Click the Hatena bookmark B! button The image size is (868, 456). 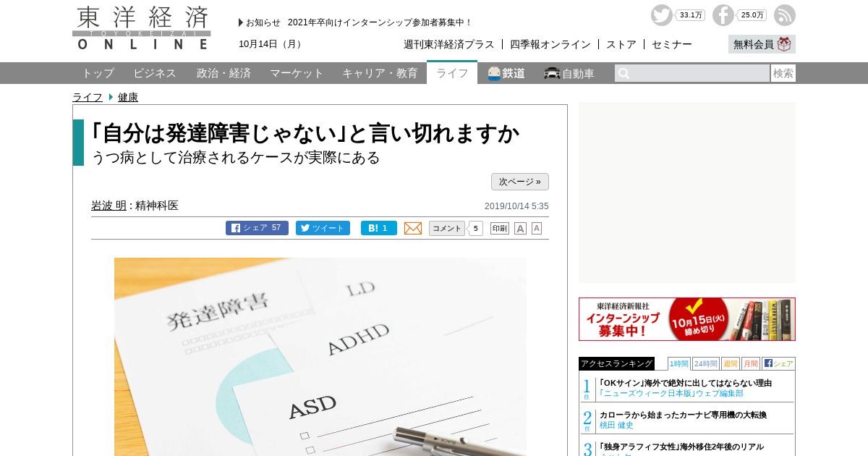tap(379, 228)
